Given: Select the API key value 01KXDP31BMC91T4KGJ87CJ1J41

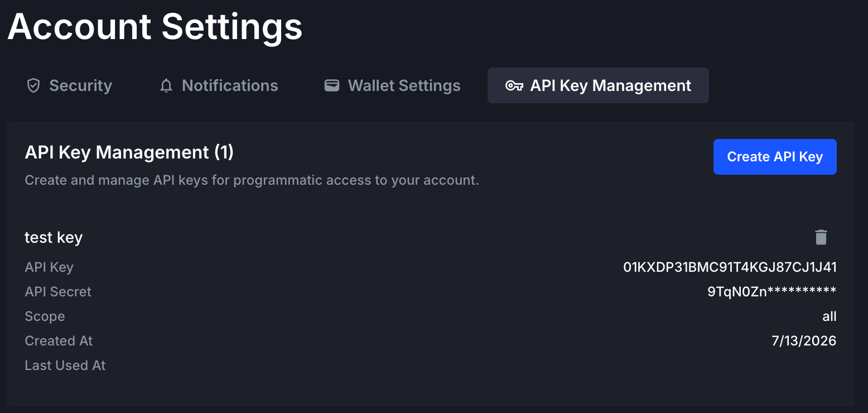Looking at the screenshot, I should (730, 267).
